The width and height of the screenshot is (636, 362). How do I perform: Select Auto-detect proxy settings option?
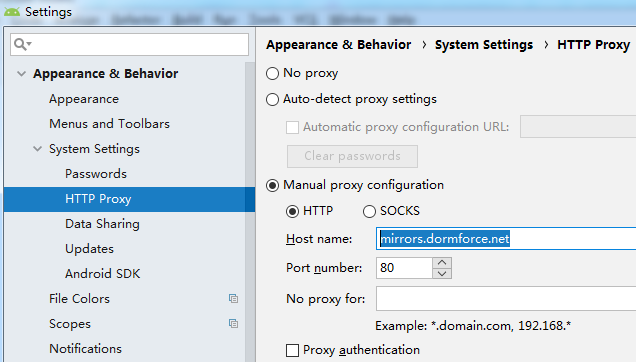tap(272, 99)
